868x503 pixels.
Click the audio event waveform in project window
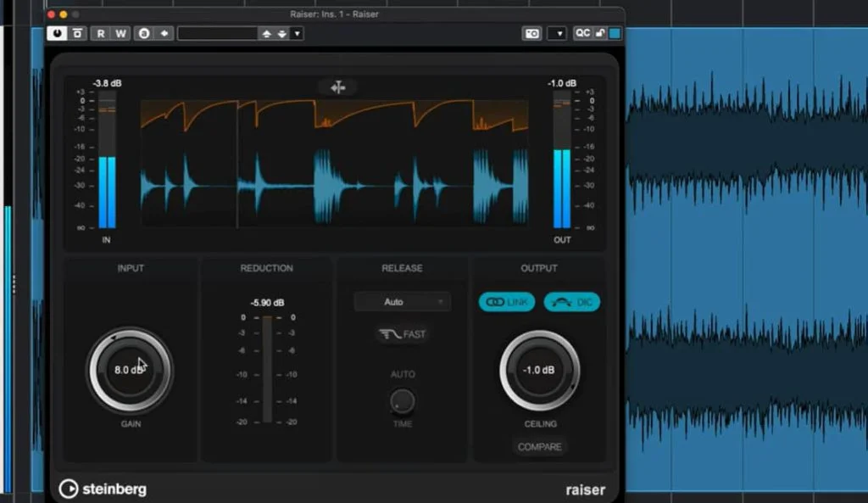(x=746, y=260)
